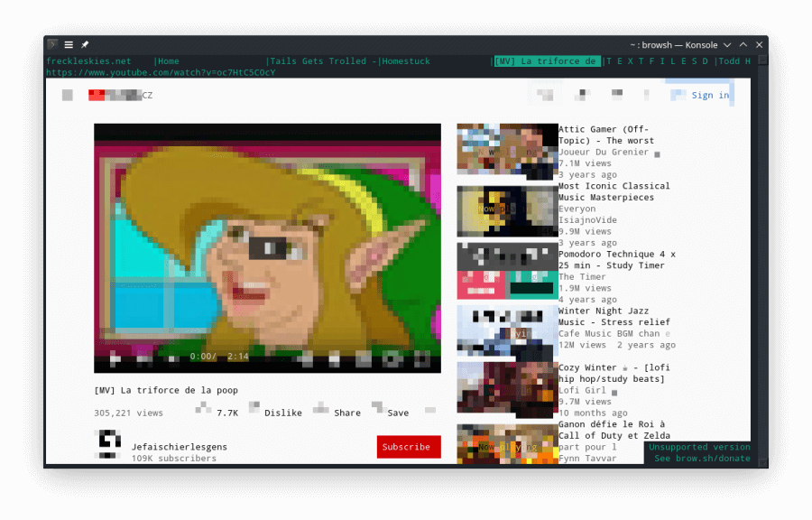
Task: Click 'Pomodoro Technique 4 x 25 min' title
Action: click(617, 259)
